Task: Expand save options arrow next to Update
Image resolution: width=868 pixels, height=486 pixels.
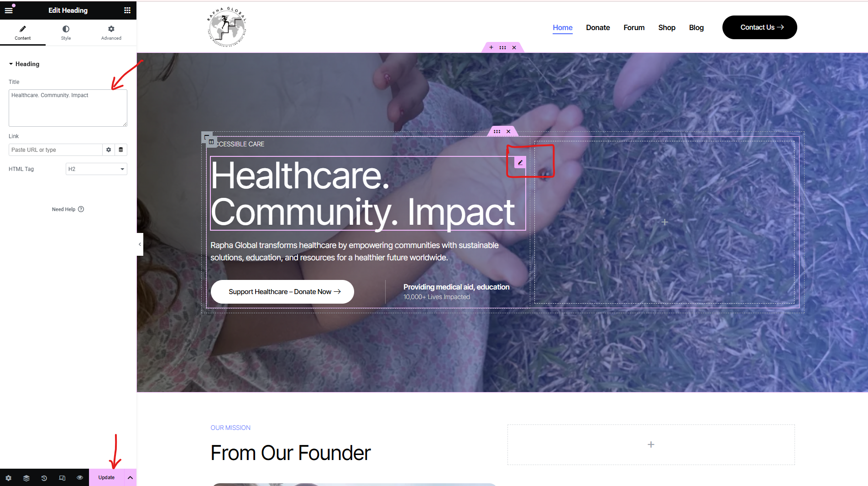Action: click(x=130, y=478)
